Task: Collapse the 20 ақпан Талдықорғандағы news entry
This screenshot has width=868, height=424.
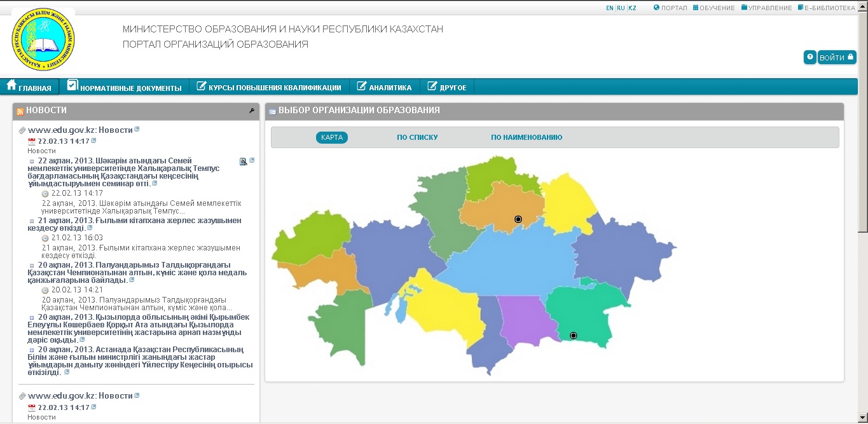Action: tap(31, 265)
